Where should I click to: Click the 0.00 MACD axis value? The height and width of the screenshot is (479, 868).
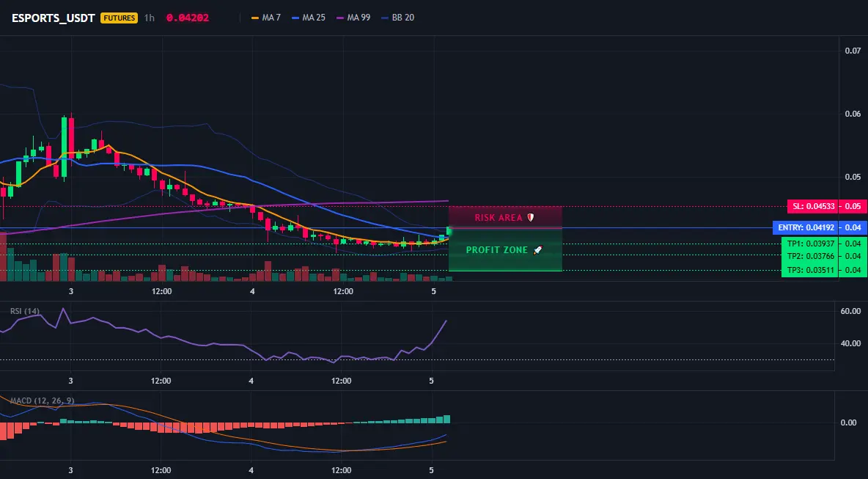(x=849, y=423)
